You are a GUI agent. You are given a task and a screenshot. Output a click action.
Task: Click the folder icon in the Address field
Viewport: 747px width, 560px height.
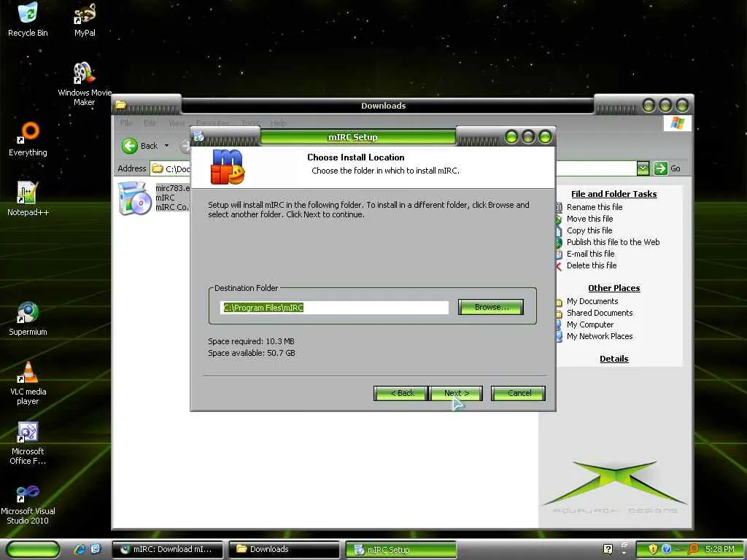pyautogui.click(x=158, y=168)
